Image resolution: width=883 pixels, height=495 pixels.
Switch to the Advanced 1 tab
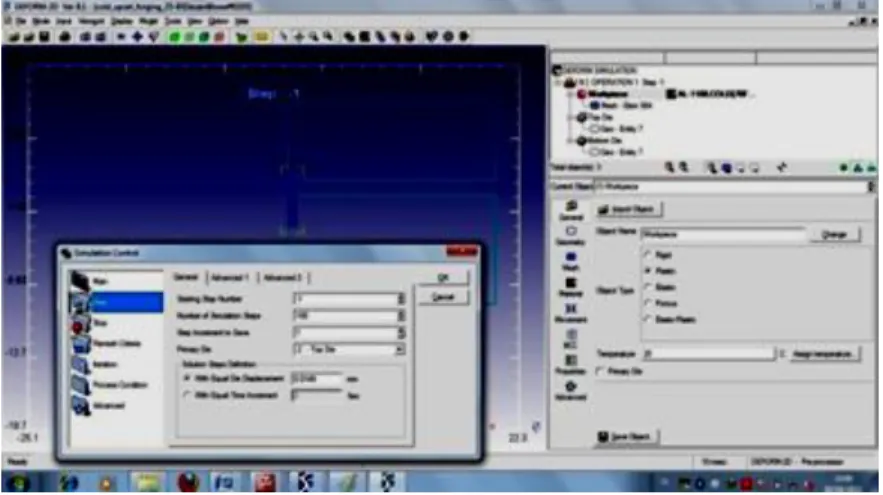tap(230, 278)
